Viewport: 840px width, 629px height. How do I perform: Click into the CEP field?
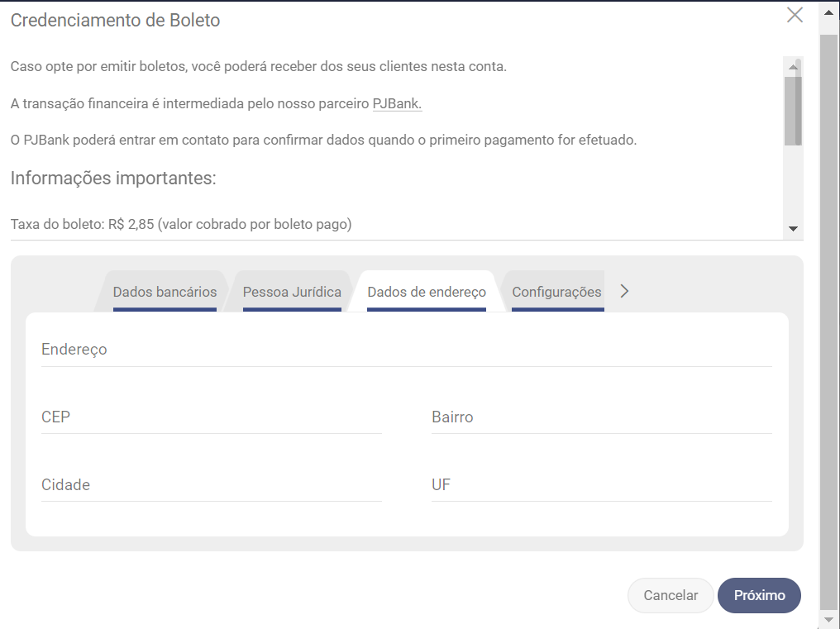(211, 417)
